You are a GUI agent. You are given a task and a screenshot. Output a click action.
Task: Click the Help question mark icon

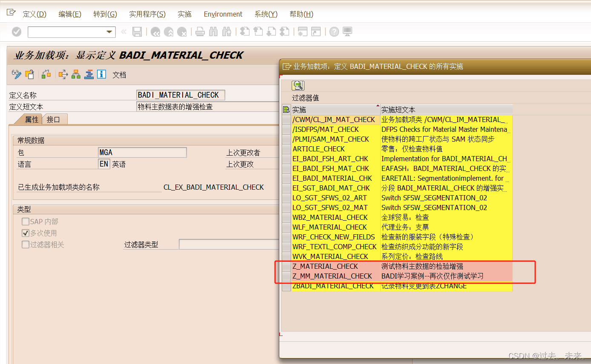pyautogui.click(x=334, y=32)
